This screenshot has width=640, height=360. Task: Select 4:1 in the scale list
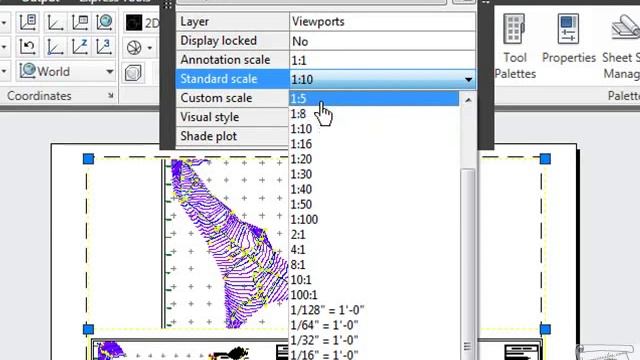click(374, 250)
